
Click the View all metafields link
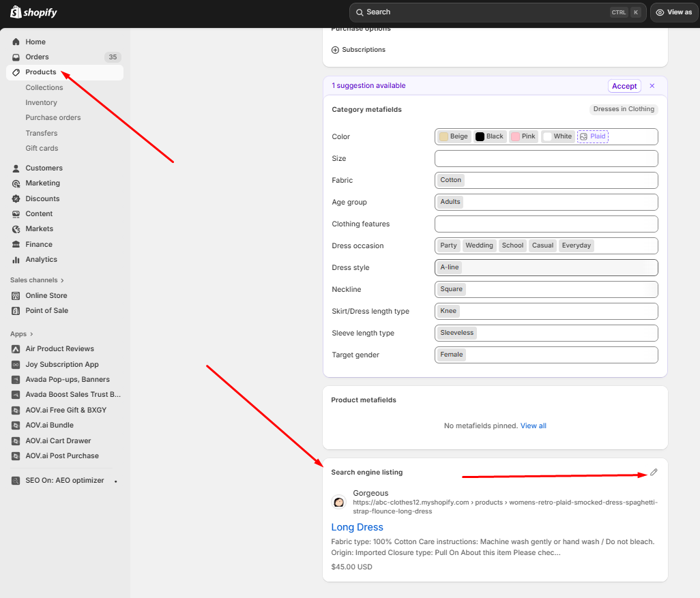tap(533, 425)
